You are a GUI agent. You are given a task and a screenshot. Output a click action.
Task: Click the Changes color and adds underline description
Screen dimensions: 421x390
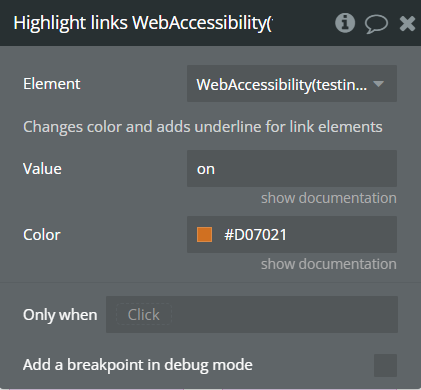[x=203, y=127]
